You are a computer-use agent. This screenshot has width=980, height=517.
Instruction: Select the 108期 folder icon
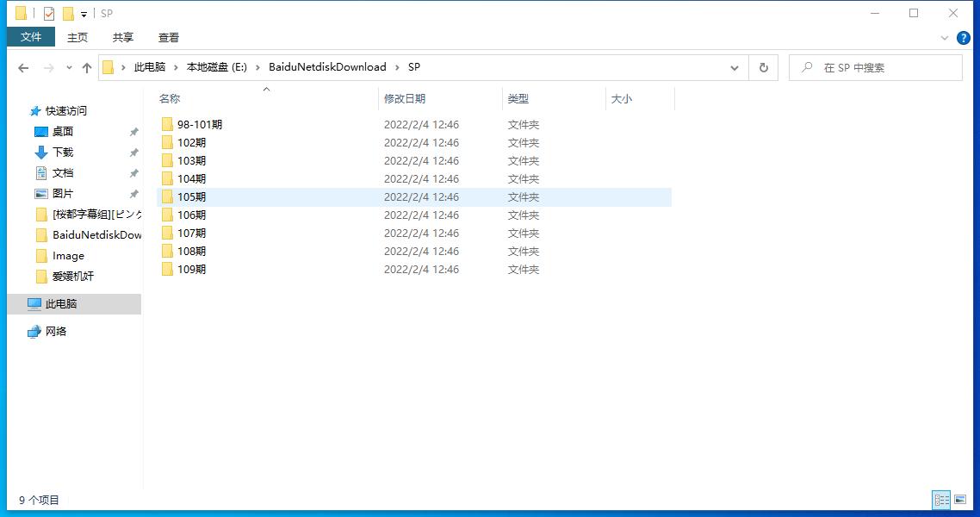pyautogui.click(x=167, y=252)
